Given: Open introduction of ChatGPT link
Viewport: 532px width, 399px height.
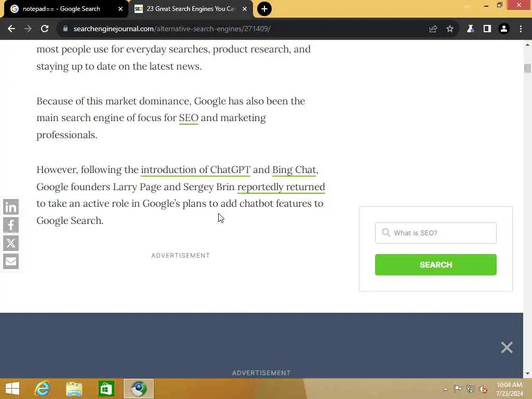Looking at the screenshot, I should 195,170.
